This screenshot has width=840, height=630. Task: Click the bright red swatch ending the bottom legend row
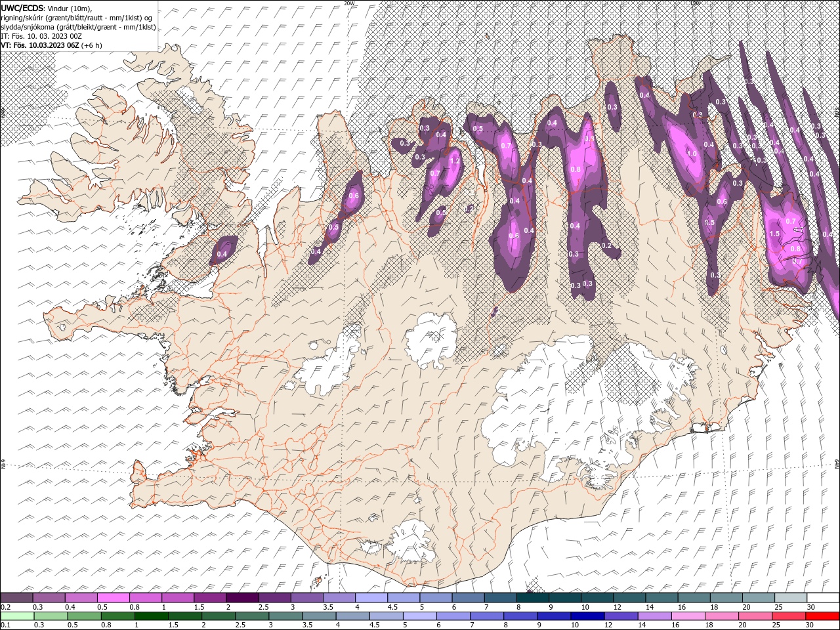823,616
